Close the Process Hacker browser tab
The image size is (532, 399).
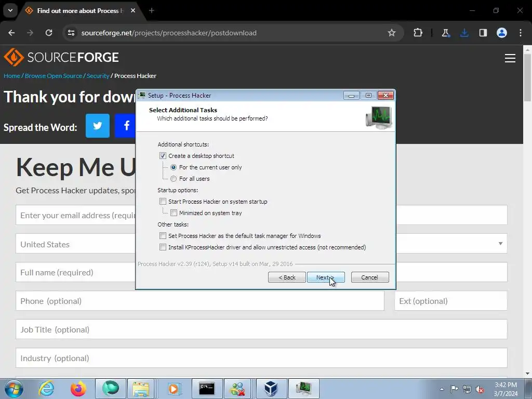(133, 10)
